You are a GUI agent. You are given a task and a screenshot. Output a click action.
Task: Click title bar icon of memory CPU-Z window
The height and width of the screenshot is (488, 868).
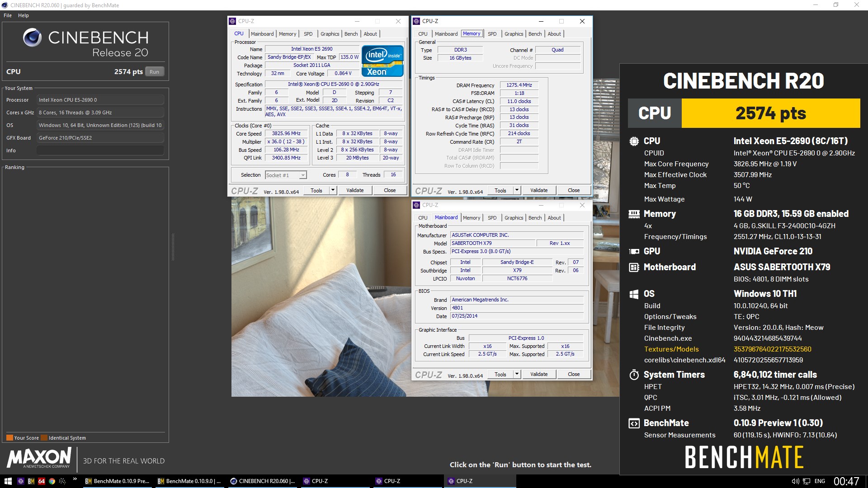[416, 21]
